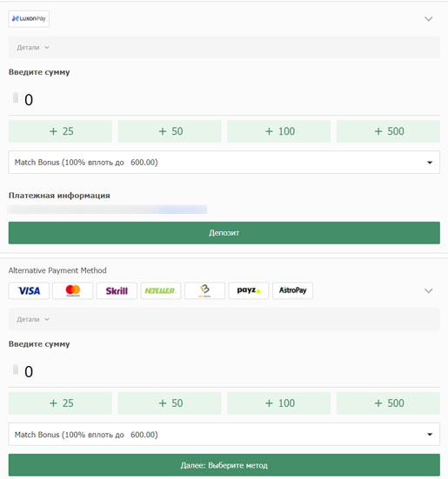
Task: Expand Детали under LuxonPay
Action: pyautogui.click(x=33, y=47)
